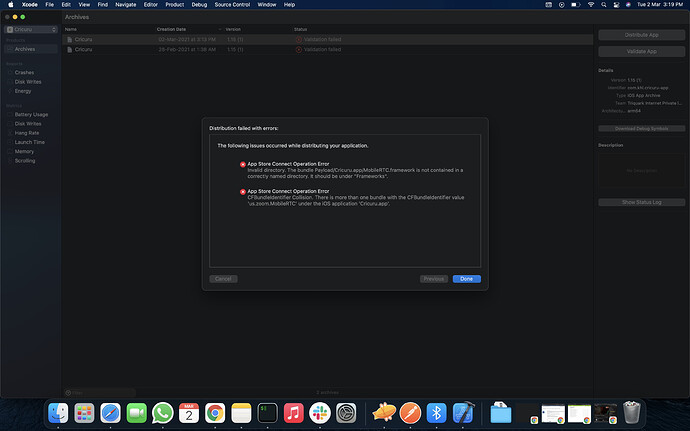Select Battery Usage in the sidebar
This screenshot has height=431, width=690.
[x=31, y=114]
